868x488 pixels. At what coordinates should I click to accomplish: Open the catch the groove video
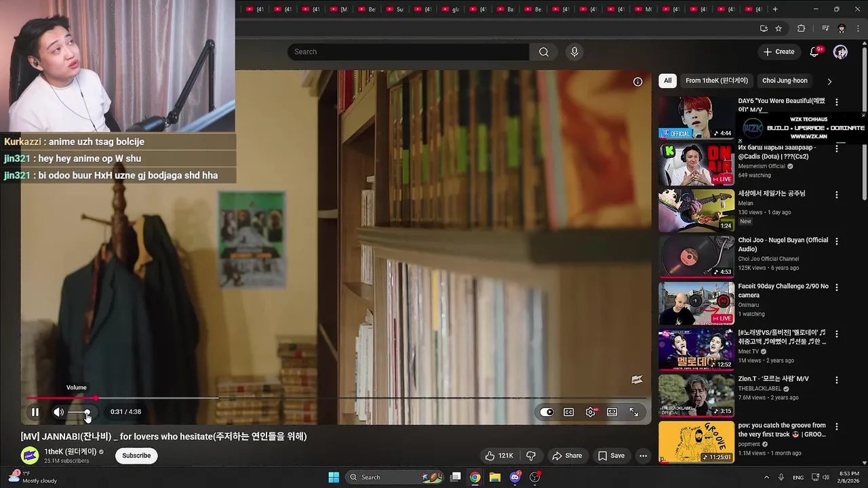(696, 442)
